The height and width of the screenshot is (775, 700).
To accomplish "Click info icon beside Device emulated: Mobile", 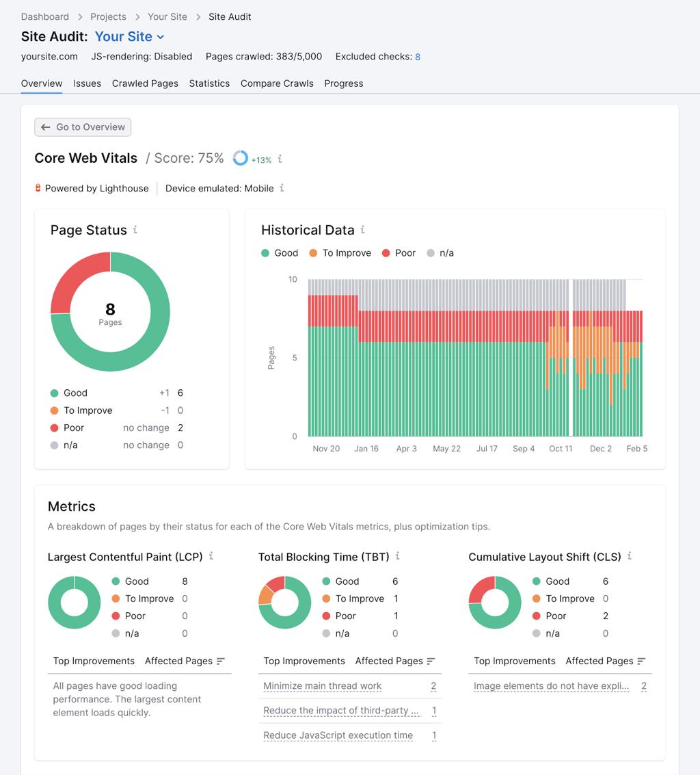I will point(282,188).
